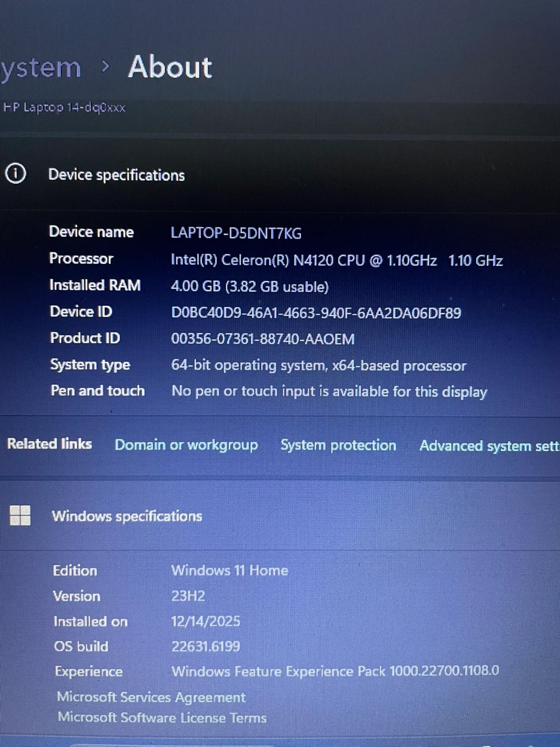
Task: Go back to System via breadcrumb
Action: click(x=40, y=68)
